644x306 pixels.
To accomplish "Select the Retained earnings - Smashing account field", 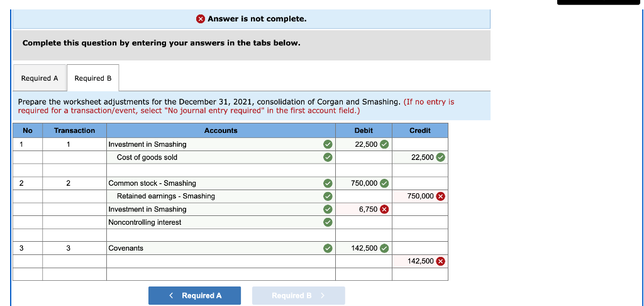I will tap(221, 196).
